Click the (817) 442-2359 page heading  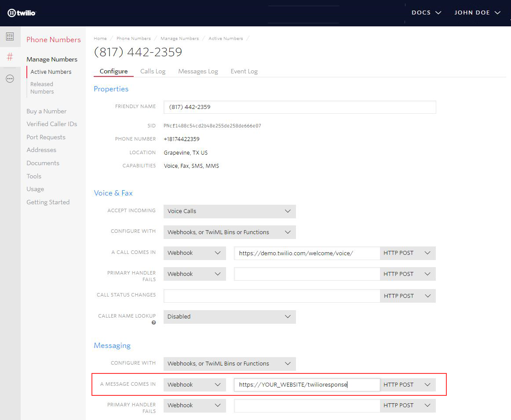pyautogui.click(x=138, y=52)
